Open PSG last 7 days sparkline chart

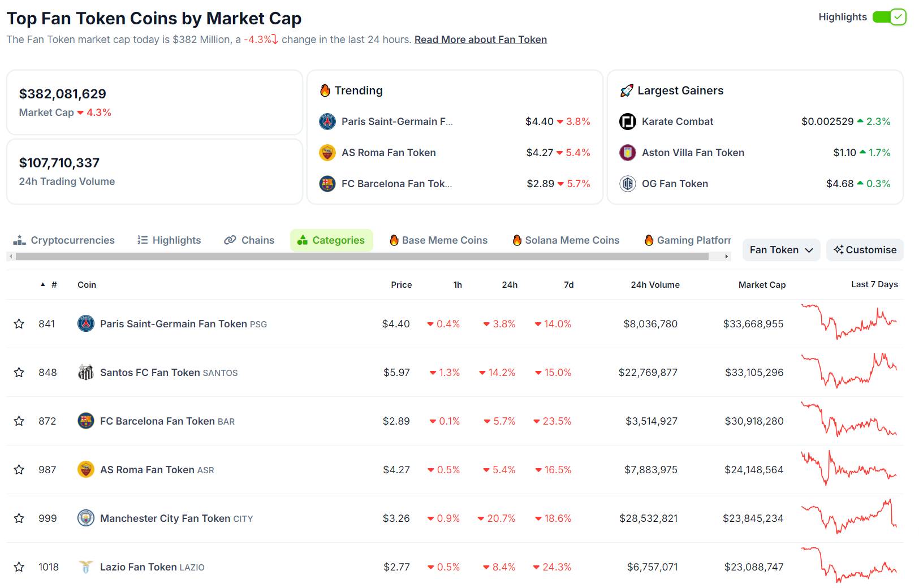point(849,322)
